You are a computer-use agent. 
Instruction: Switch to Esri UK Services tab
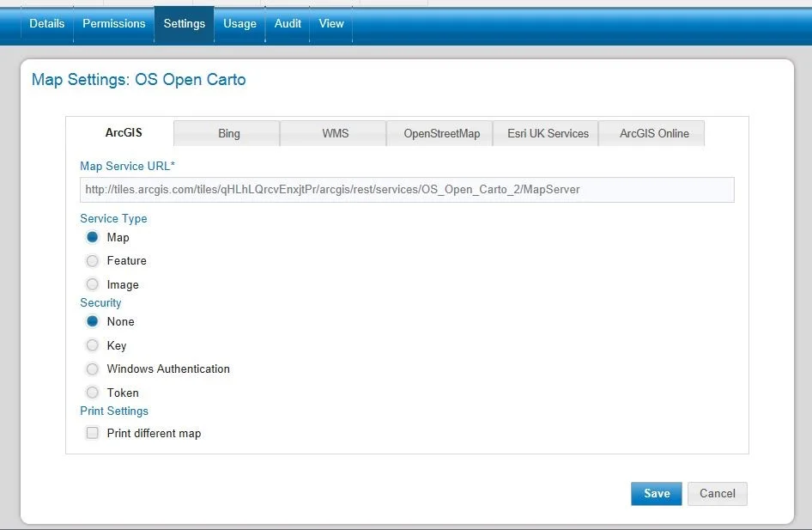pos(548,134)
